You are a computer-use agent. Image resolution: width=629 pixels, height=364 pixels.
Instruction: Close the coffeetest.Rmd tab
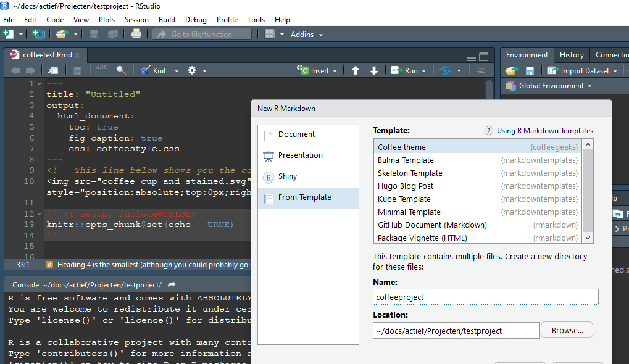(x=77, y=56)
